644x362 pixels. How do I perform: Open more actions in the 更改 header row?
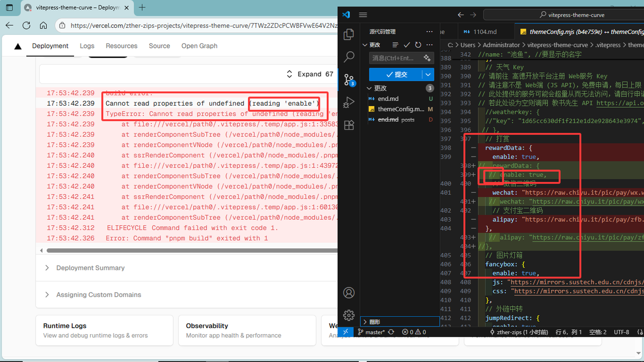429,45
